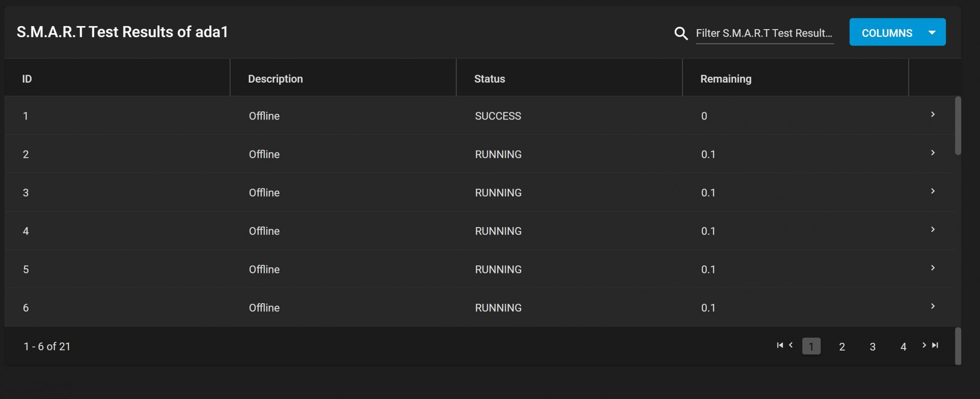Screen dimensions: 980x399
Task: Expand row 4 details chevron
Action: point(933,230)
